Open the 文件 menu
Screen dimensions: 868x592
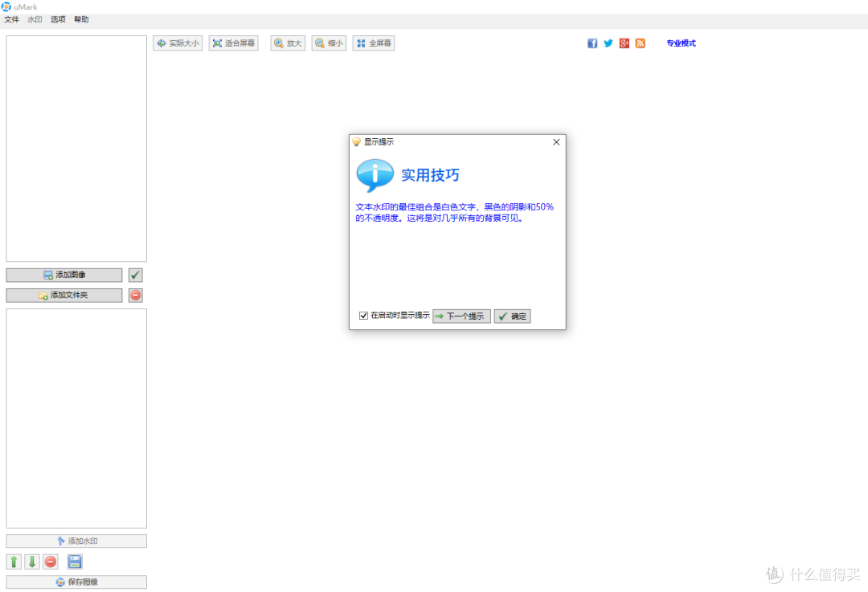11,19
